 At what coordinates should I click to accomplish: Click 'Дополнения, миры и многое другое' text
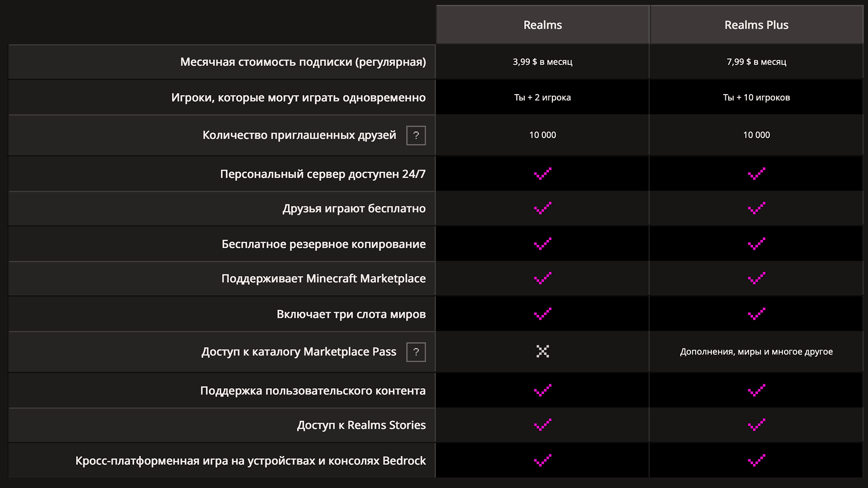(756, 352)
